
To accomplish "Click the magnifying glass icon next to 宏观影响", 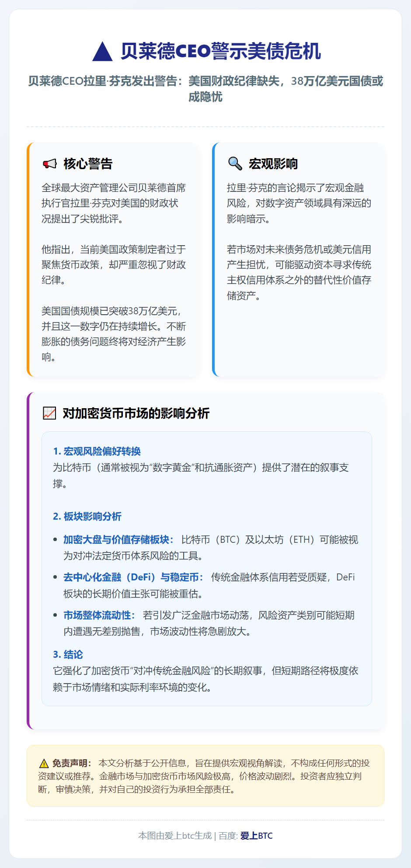I will (x=235, y=164).
